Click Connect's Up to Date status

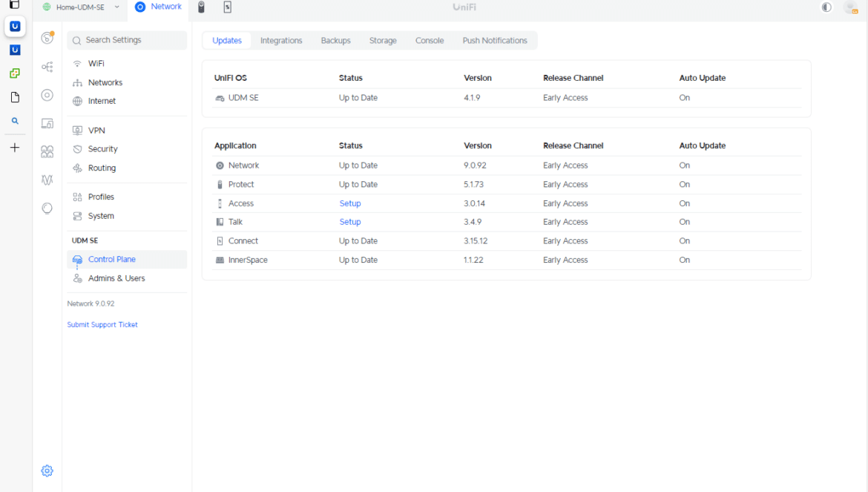[358, 241]
